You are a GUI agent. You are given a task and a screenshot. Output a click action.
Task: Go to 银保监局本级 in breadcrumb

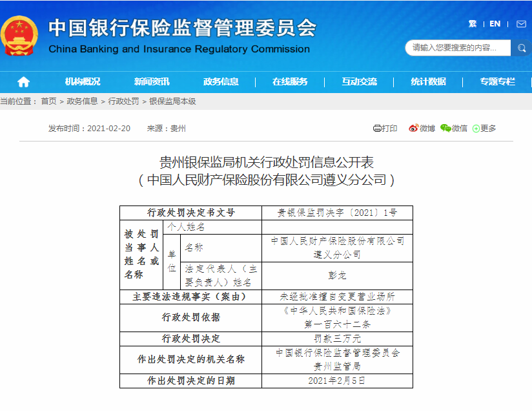click(172, 101)
